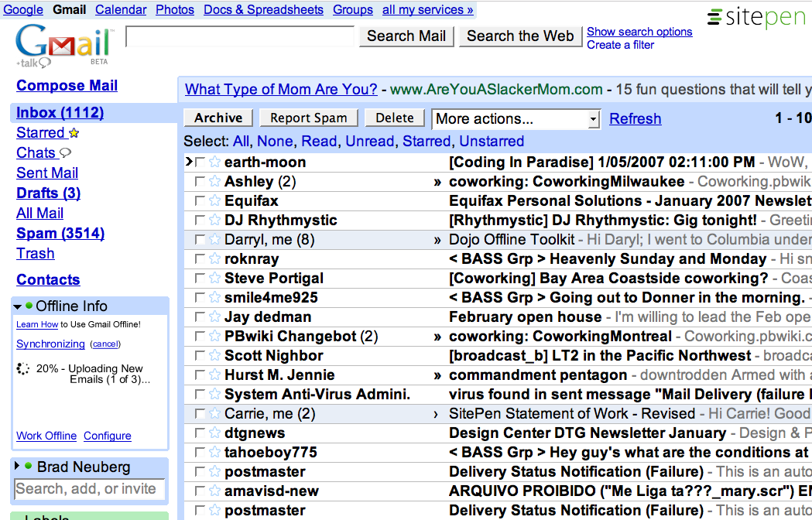This screenshot has width=812, height=520.
Task: Click the chevron marker on Darryl's conversation
Action: 437,240
